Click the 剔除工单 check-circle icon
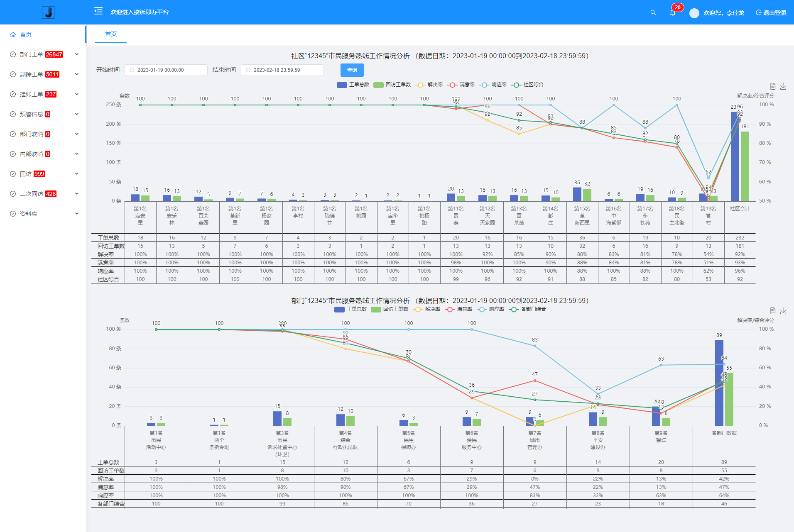The width and height of the screenshot is (794, 532). tap(13, 74)
